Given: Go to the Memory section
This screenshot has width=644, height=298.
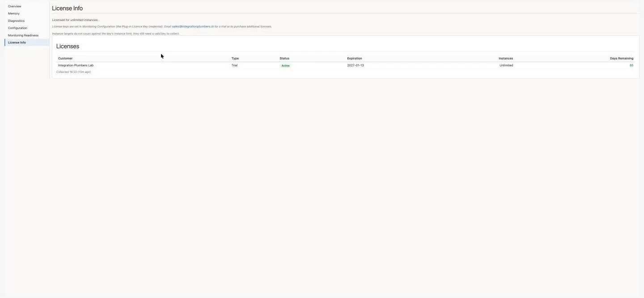Looking at the screenshot, I should [x=14, y=13].
